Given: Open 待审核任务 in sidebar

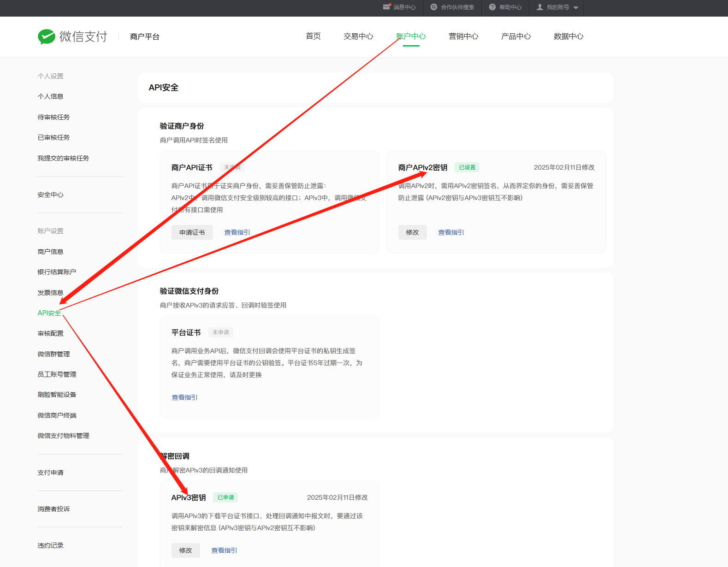Looking at the screenshot, I should click(x=54, y=117).
